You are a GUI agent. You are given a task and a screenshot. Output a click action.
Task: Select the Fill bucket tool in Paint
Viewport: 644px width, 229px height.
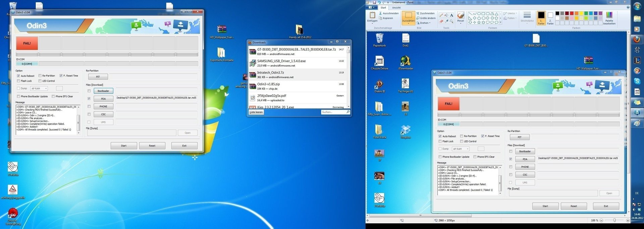click(x=446, y=15)
